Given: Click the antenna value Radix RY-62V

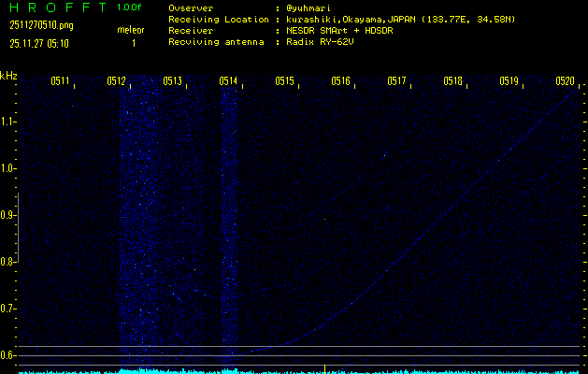Looking at the screenshot, I should point(321,42).
